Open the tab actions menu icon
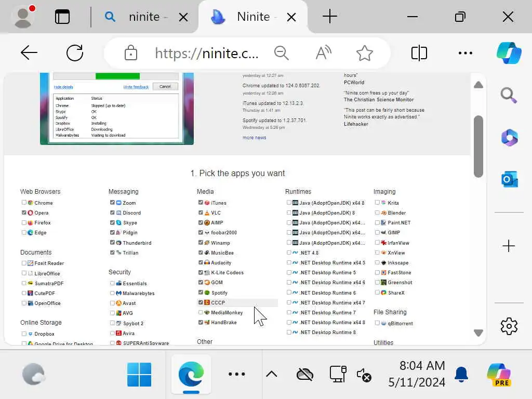Screen dimensions: 532x399 (62, 17)
